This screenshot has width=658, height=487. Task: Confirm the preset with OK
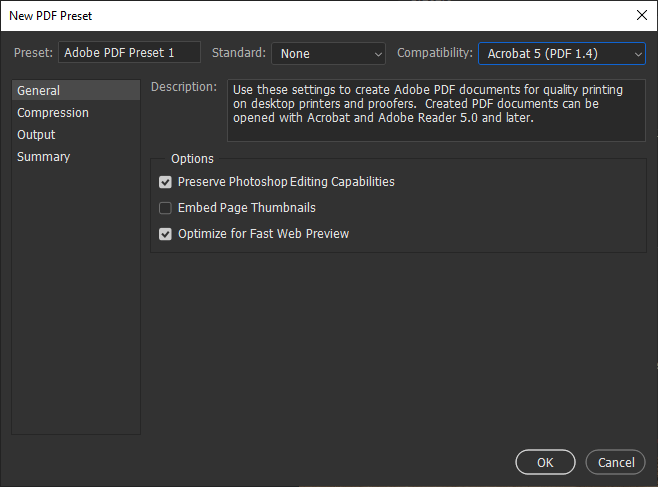(x=545, y=463)
